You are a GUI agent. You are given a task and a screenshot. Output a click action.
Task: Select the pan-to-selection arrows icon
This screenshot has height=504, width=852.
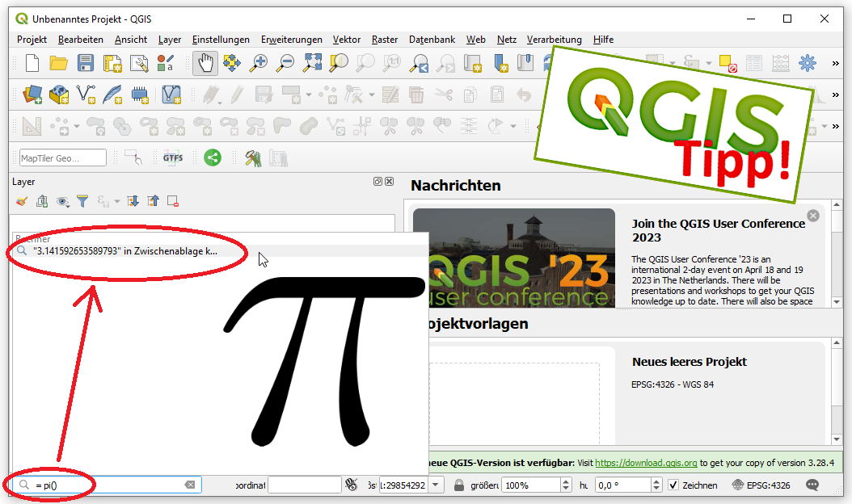(232, 63)
